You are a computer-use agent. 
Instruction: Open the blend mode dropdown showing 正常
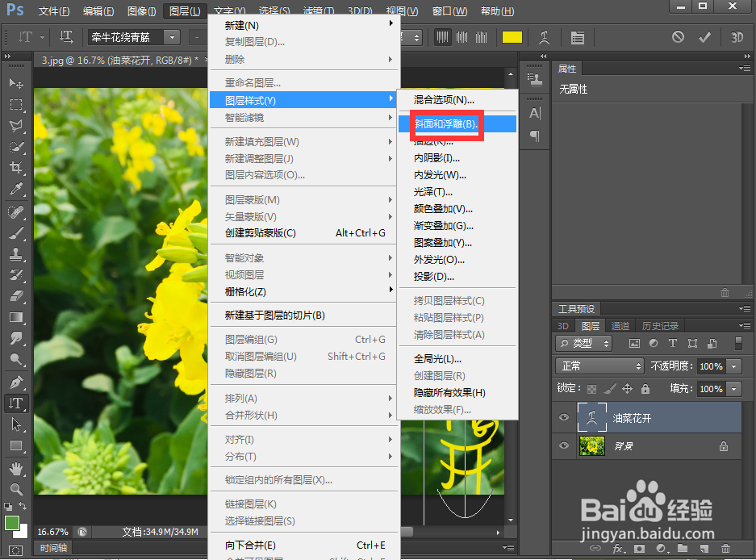(x=599, y=366)
